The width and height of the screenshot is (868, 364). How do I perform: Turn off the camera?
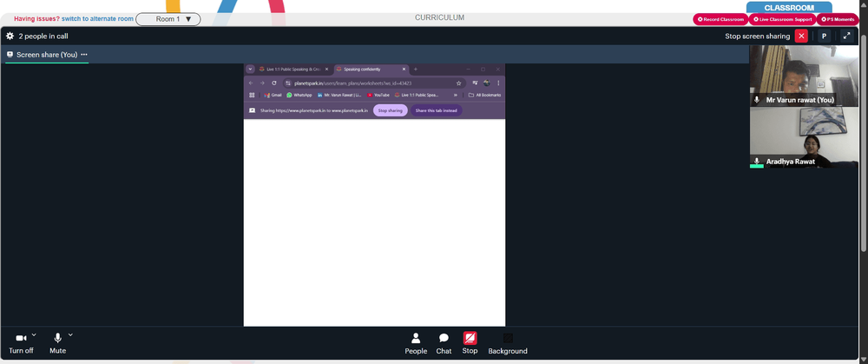pyautogui.click(x=21, y=343)
